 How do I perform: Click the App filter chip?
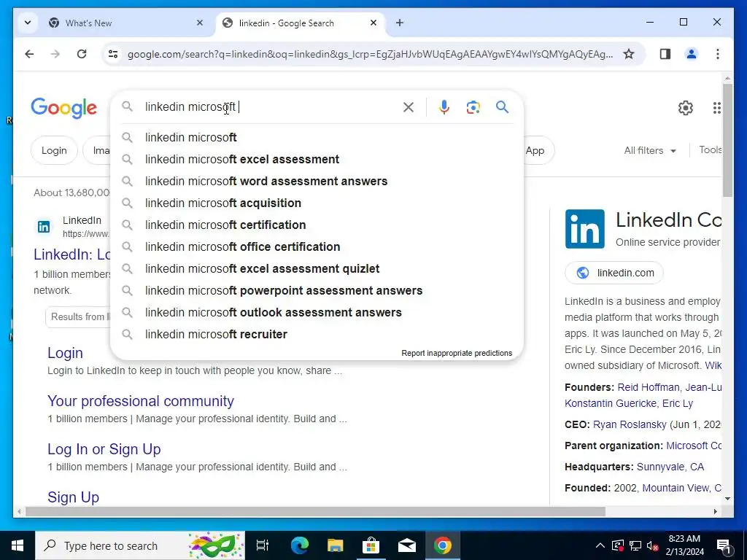click(x=538, y=150)
